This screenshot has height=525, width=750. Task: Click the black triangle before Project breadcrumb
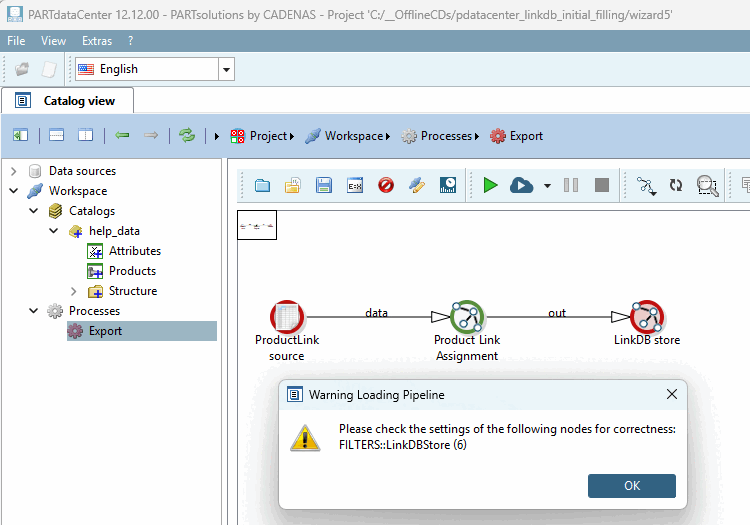(x=217, y=137)
